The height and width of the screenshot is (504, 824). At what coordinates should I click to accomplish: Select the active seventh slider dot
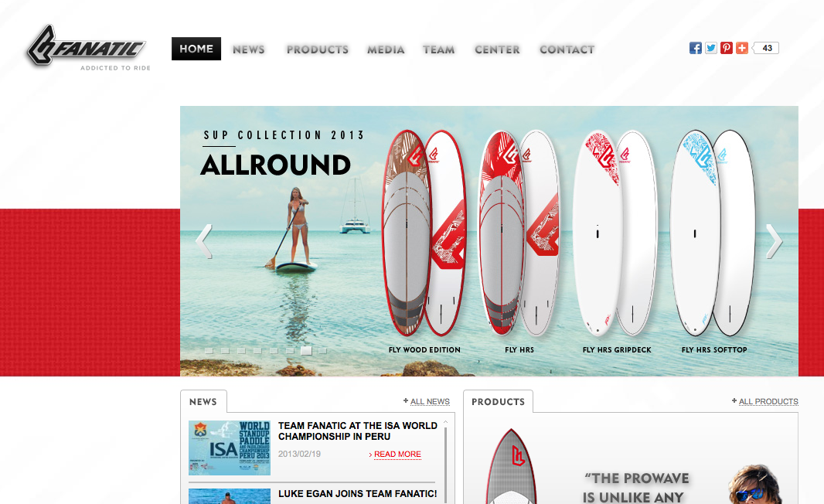pos(306,350)
